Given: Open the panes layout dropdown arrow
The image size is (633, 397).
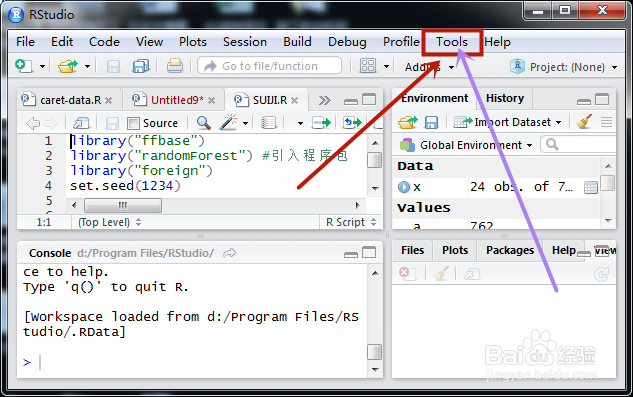Looking at the screenshot, I should tap(386, 66).
